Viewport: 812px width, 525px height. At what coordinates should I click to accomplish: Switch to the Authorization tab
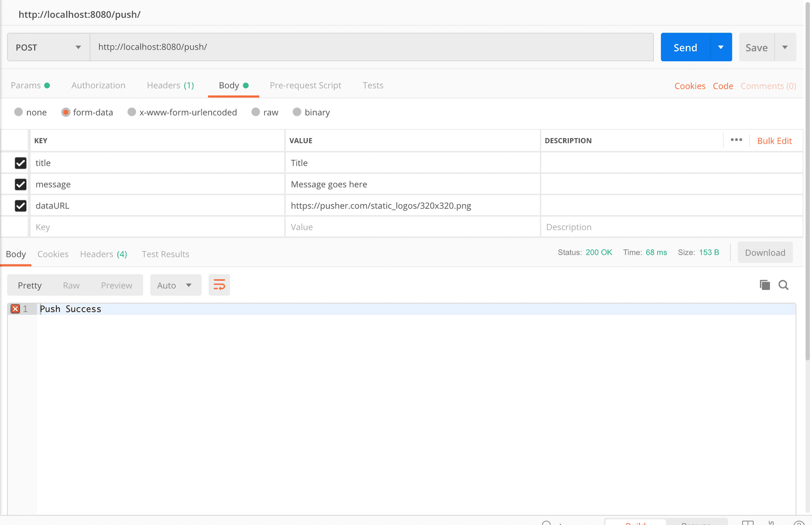pyautogui.click(x=98, y=85)
